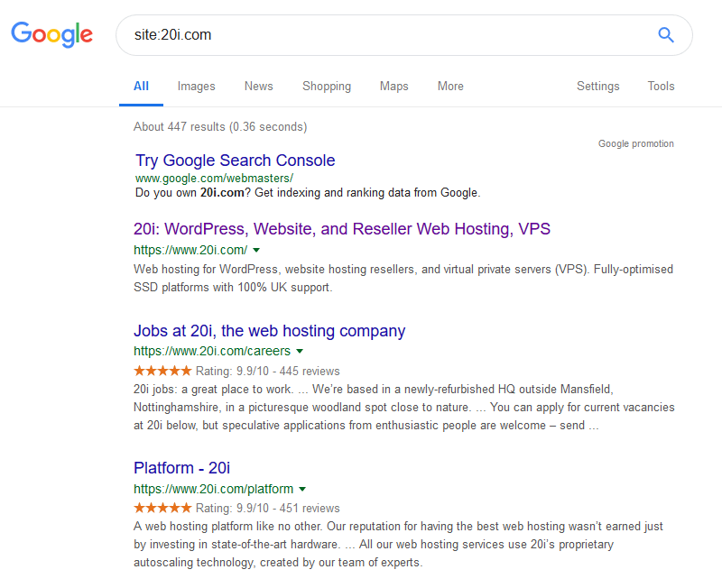Select the All tab
This screenshot has height=588, width=722.
(141, 86)
